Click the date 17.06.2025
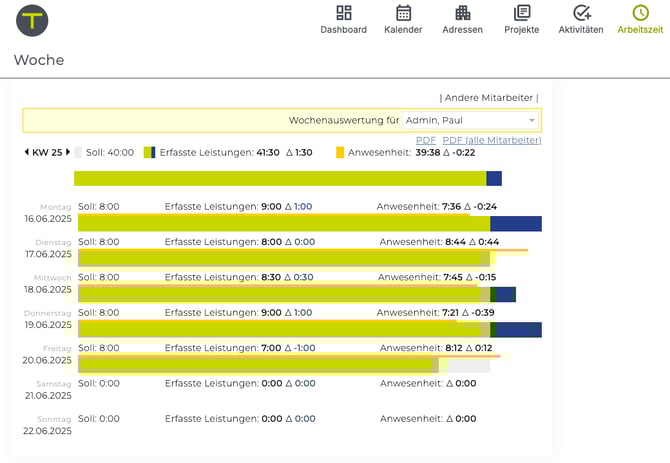Image resolution: width=670 pixels, height=463 pixels. (x=48, y=254)
